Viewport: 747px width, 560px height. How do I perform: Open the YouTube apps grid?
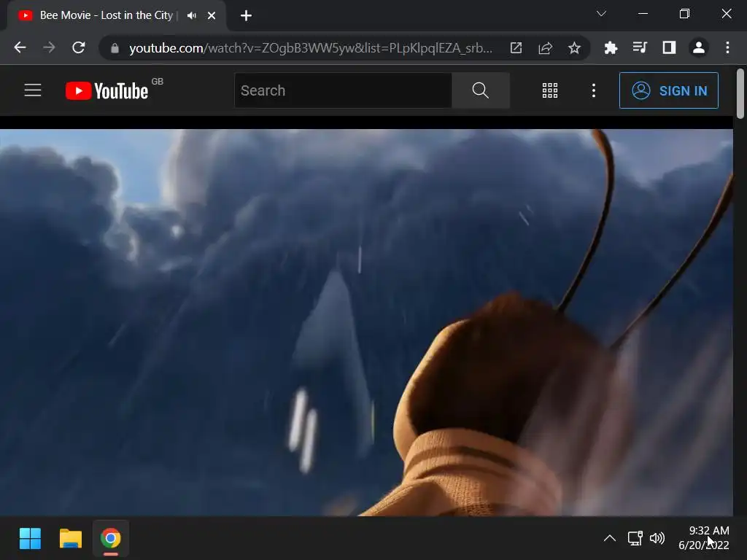click(x=550, y=90)
